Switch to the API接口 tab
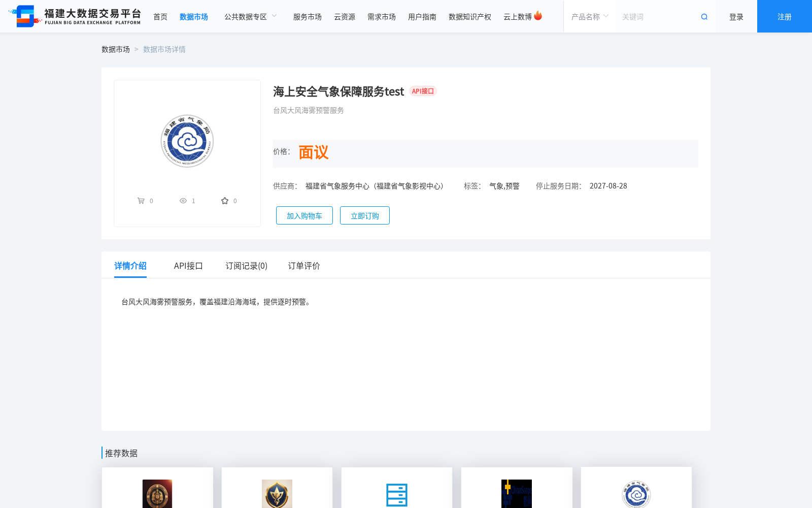Screen dimensions: 812x508 click(188, 266)
